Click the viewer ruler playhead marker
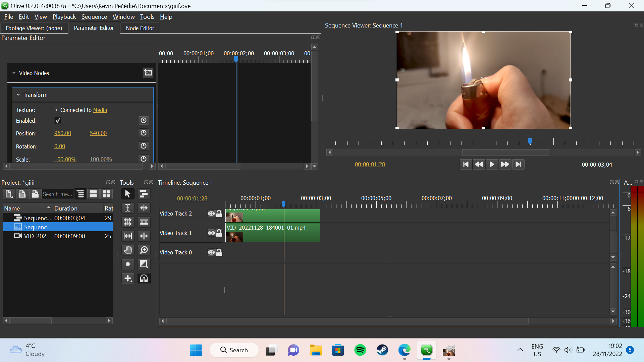644x362 pixels. pos(530,141)
